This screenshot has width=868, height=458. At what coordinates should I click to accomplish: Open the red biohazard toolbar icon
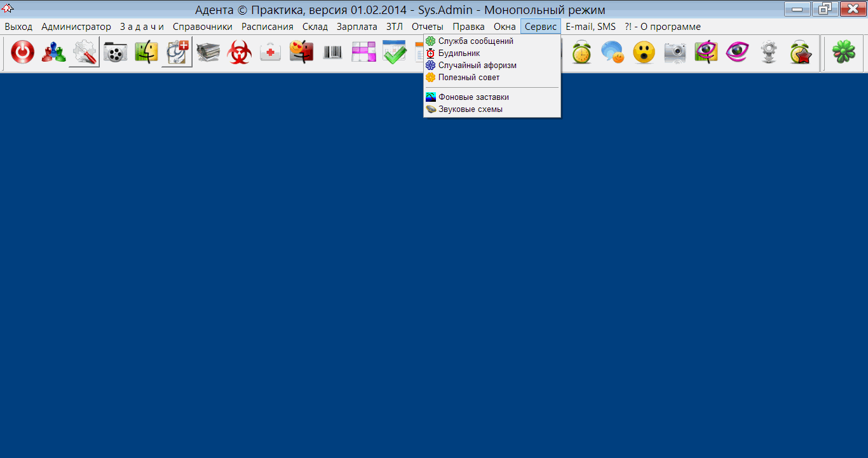coord(240,53)
